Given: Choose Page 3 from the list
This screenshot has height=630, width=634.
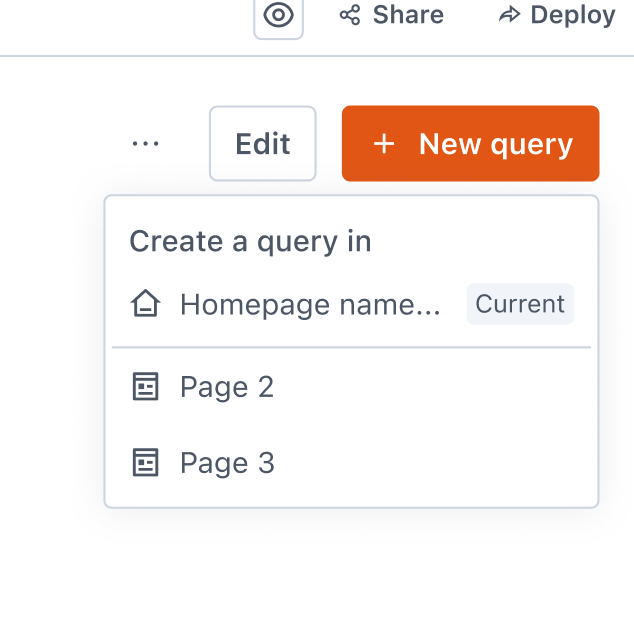Looking at the screenshot, I should coord(227,463).
